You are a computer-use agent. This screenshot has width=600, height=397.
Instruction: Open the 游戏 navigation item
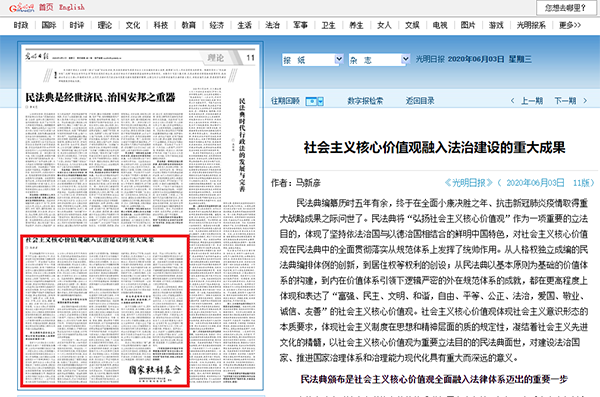tap(496, 25)
